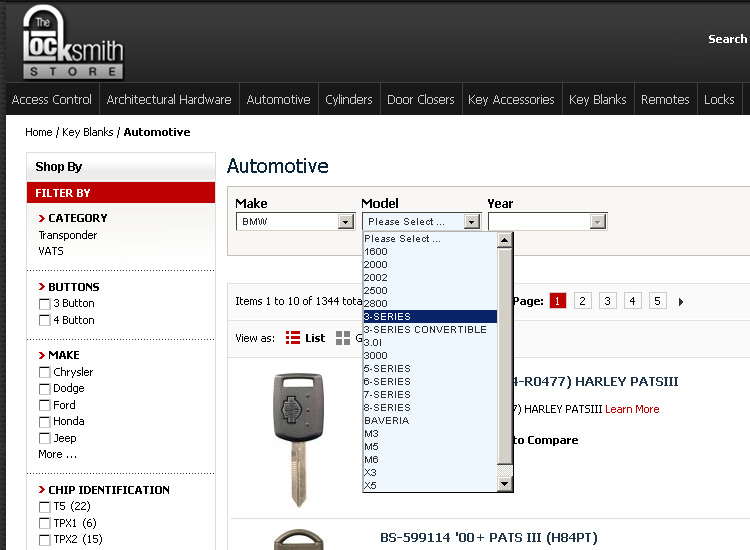750x550 pixels.
Task: Open BS-599114 '00+ PATS III product
Action: [x=489, y=538]
